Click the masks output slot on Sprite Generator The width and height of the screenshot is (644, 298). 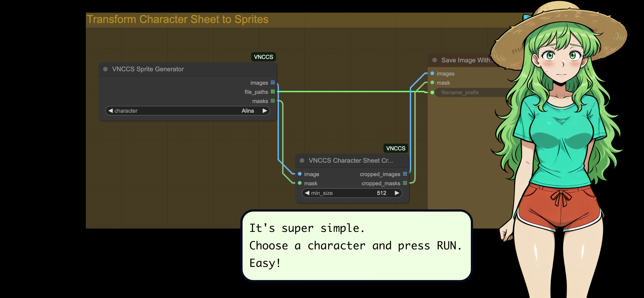pyautogui.click(x=273, y=101)
